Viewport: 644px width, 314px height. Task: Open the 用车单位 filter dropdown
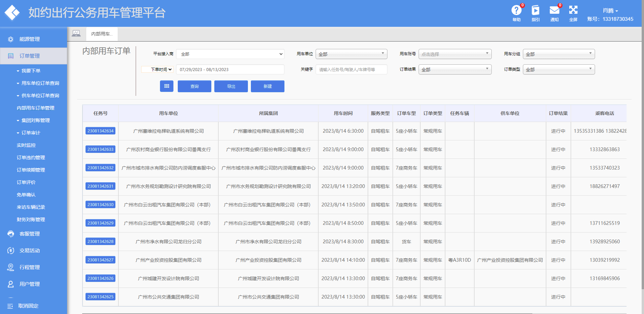[x=351, y=54]
